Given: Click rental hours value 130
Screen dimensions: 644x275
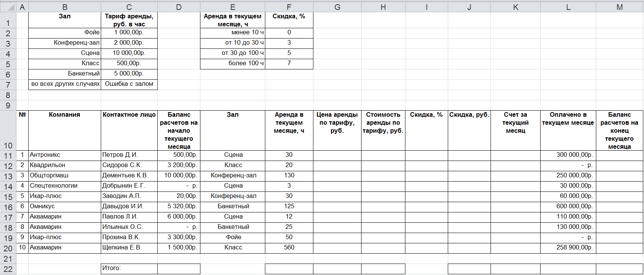Looking at the screenshot, I should pyautogui.click(x=289, y=176).
